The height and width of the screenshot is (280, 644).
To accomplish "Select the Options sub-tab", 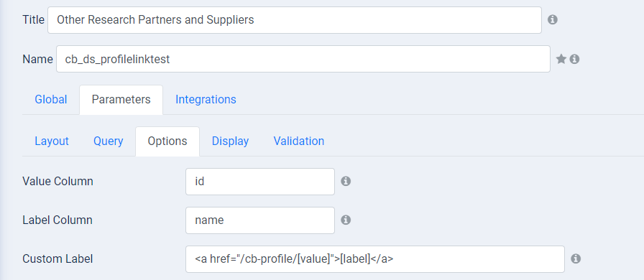I will point(167,141).
